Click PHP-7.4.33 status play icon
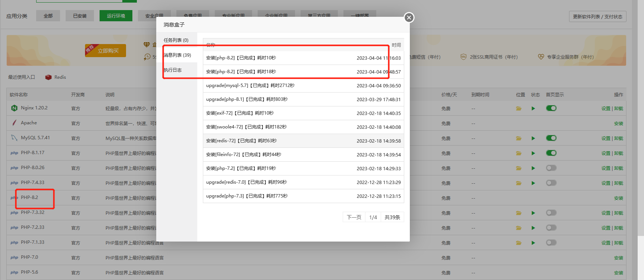The height and width of the screenshot is (280, 644). [533, 183]
